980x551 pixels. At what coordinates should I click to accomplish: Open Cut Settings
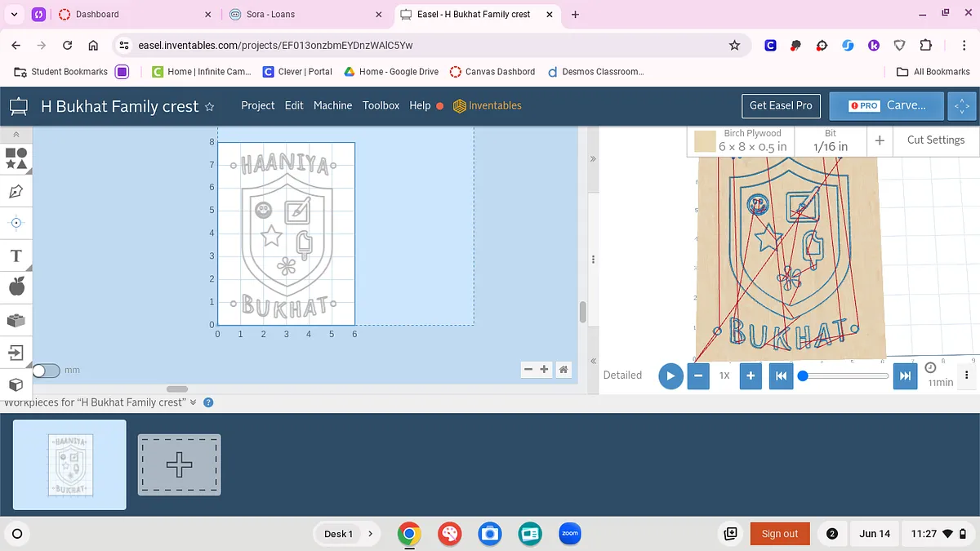click(935, 140)
